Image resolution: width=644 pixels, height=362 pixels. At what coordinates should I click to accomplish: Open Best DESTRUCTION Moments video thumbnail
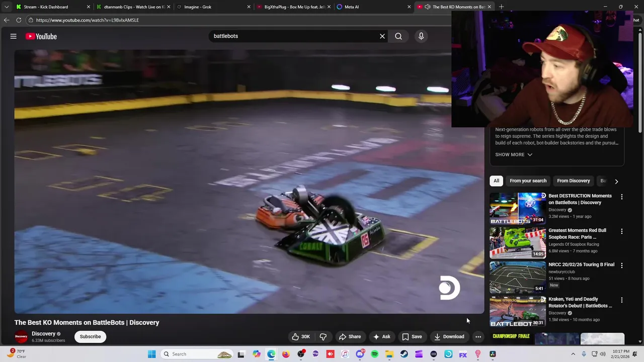(518, 208)
